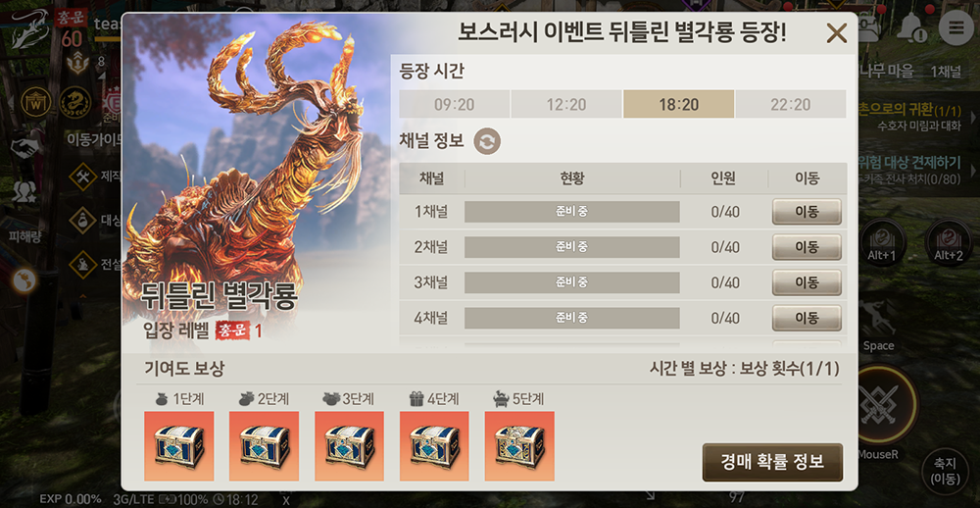This screenshot has height=508, width=980.
Task: Move to channel 1 with 이동 button
Action: click(807, 212)
